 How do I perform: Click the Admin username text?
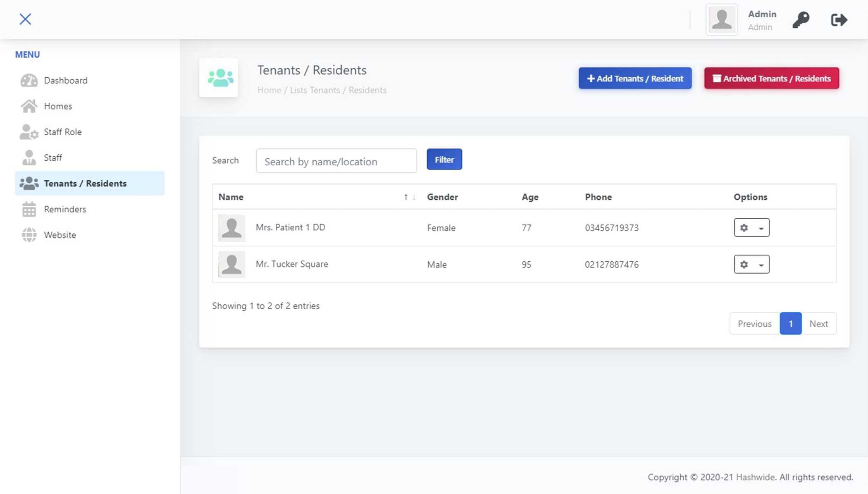click(762, 14)
